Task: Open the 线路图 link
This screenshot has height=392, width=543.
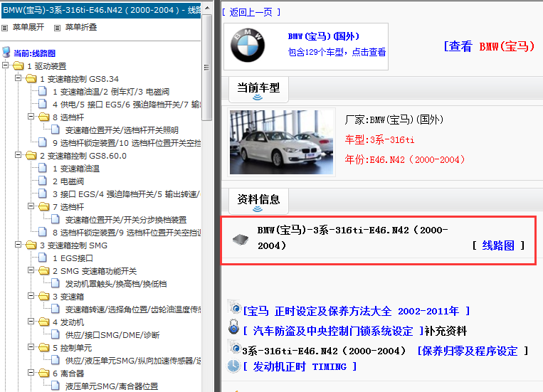Action: [498, 245]
